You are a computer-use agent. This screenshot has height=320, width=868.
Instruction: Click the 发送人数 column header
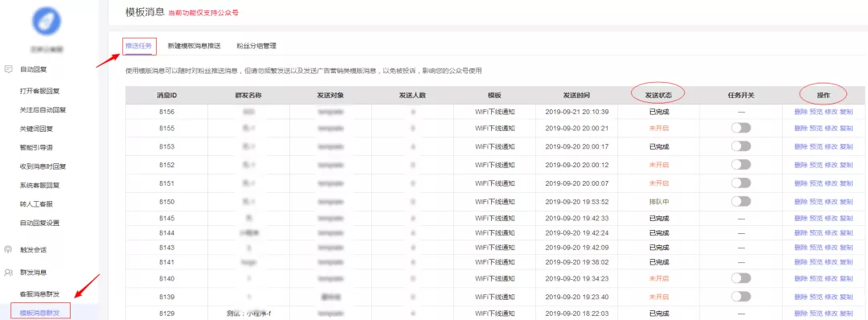tap(412, 95)
